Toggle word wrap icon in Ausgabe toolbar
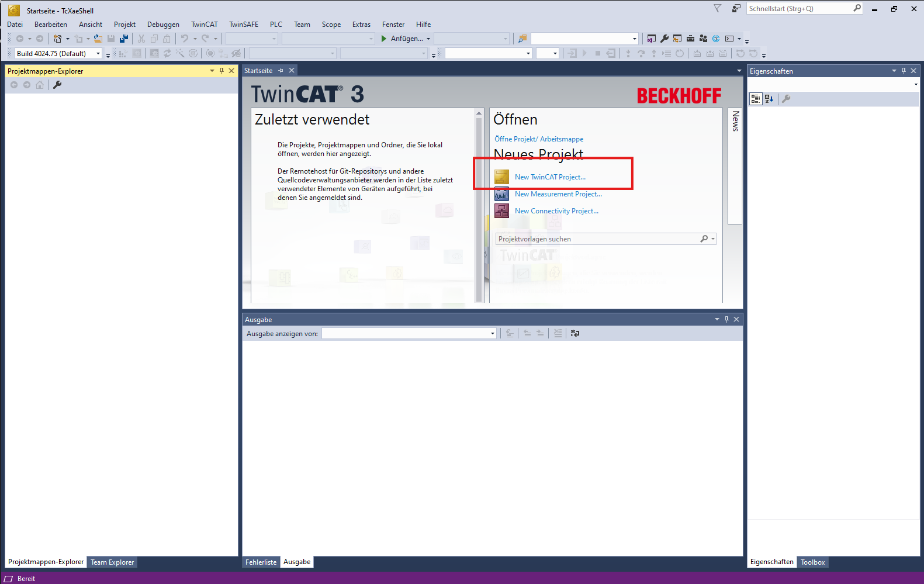The width and height of the screenshot is (924, 584). (575, 333)
